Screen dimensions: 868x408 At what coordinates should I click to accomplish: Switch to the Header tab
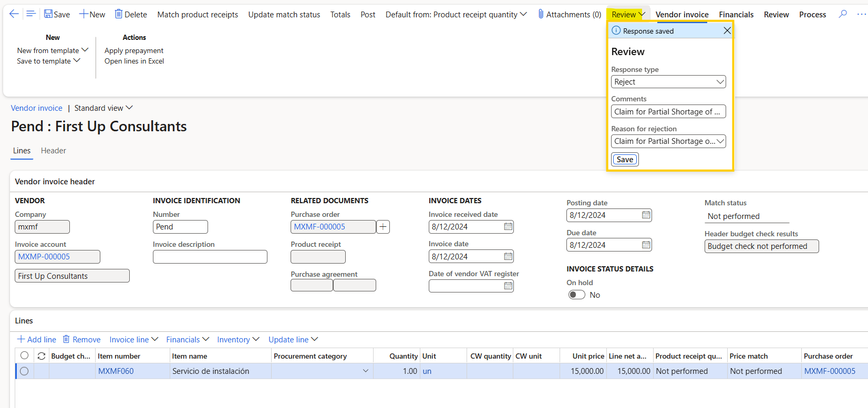pyautogui.click(x=54, y=151)
